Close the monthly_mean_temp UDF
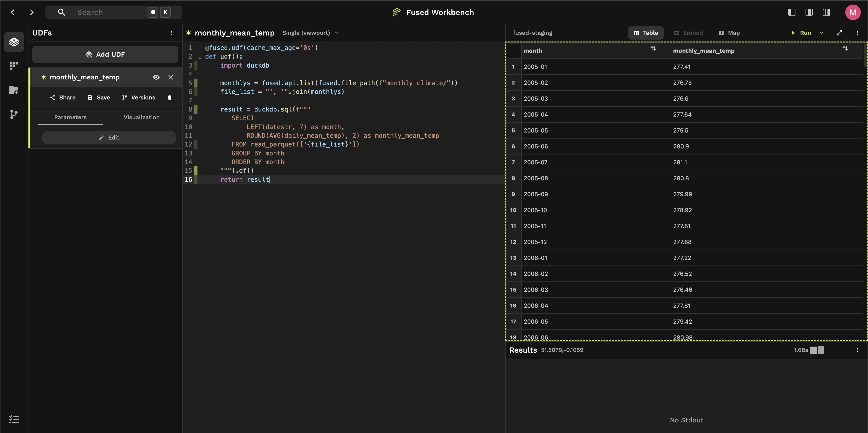This screenshot has width=868, height=433. [171, 77]
